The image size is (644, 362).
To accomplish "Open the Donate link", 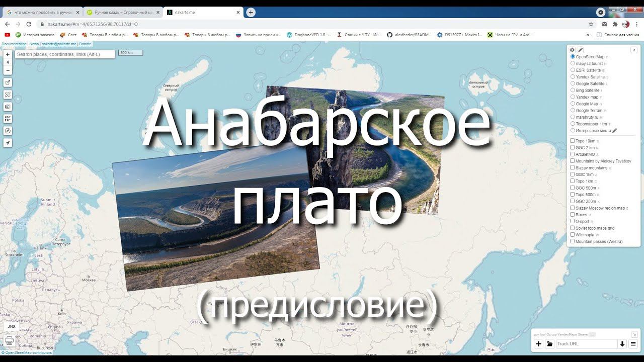I will pyautogui.click(x=85, y=44).
